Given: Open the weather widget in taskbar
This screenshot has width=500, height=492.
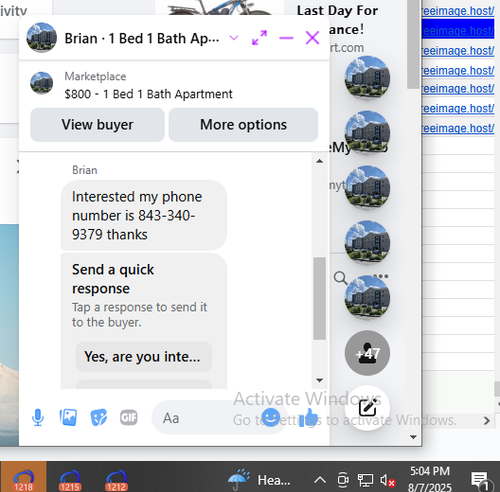Looking at the screenshot, I should [260, 480].
